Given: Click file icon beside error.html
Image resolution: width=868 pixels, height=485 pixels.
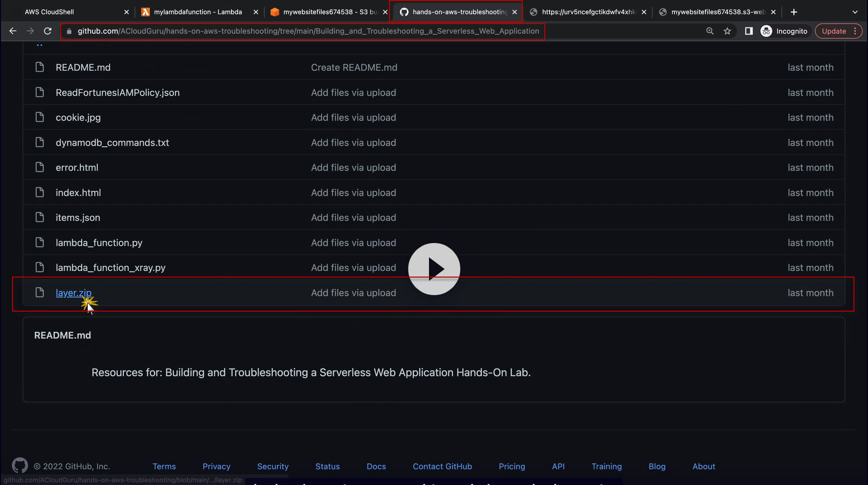Looking at the screenshot, I should point(40,167).
